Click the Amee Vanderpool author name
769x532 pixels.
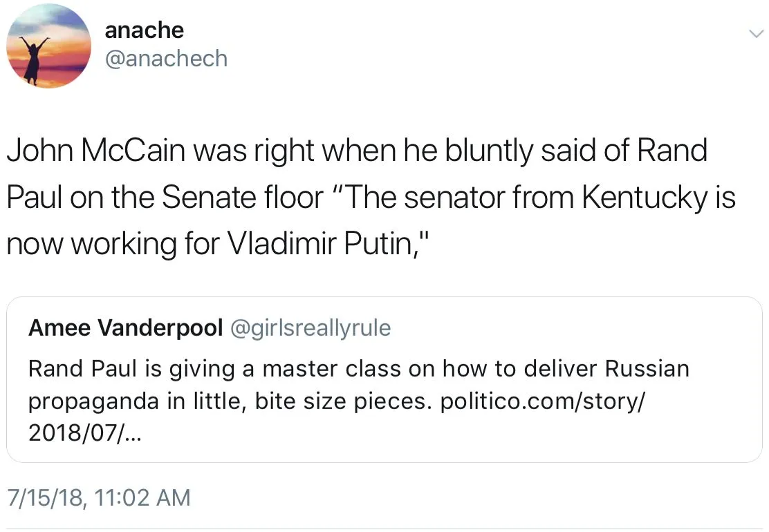[x=124, y=328]
